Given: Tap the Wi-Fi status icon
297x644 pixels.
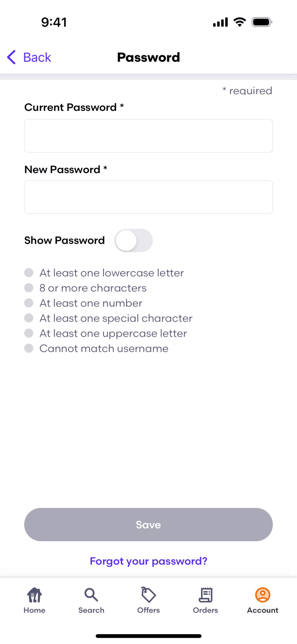Looking at the screenshot, I should coord(240,22).
